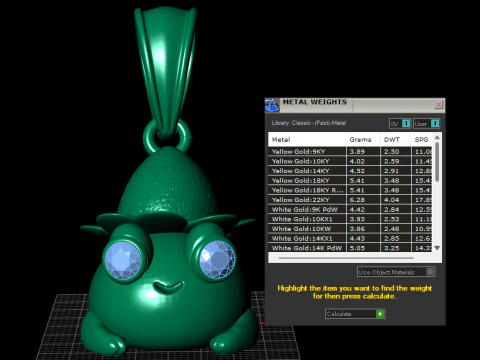Click the 2.48 DWT value

click(x=391, y=229)
